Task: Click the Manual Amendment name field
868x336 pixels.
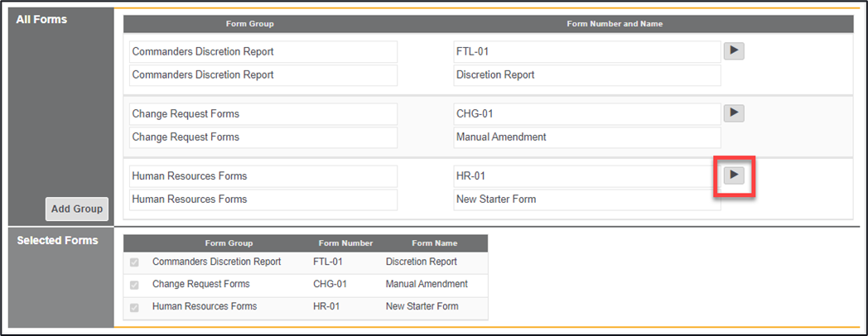Action: pos(586,137)
